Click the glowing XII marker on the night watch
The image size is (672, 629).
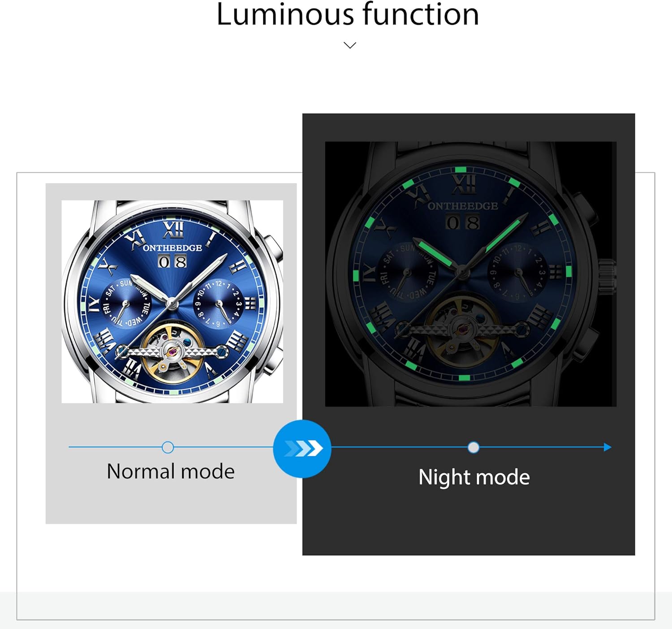[464, 184]
